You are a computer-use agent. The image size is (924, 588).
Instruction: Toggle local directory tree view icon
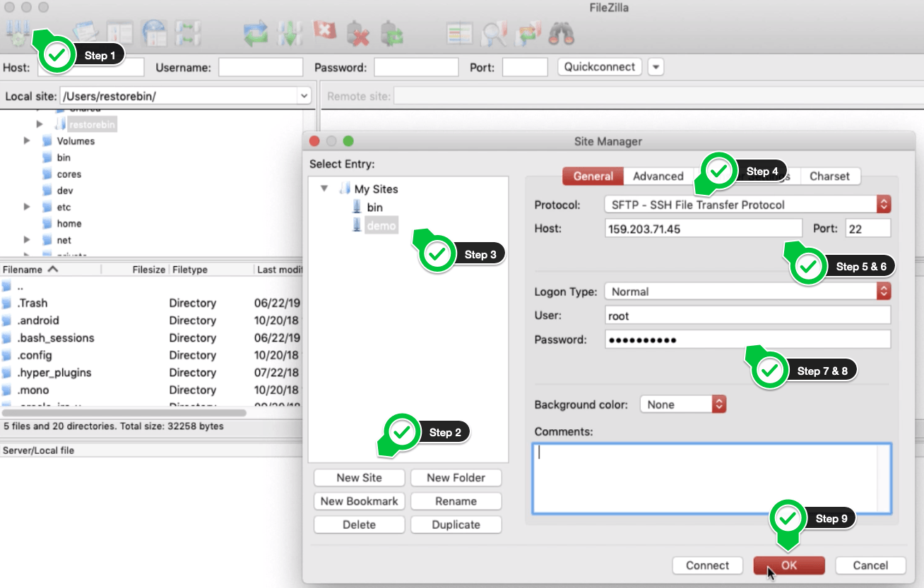point(119,32)
